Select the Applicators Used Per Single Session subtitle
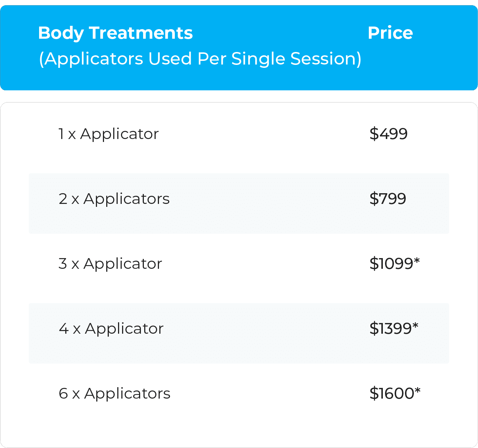This screenshot has height=448, width=478. pyautogui.click(x=200, y=59)
